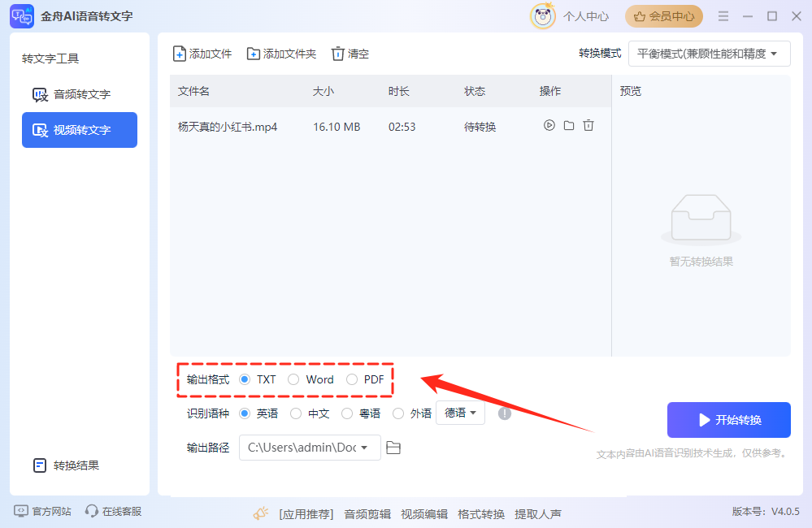Browse the output path folder icon
This screenshot has height=528, width=812.
point(393,448)
